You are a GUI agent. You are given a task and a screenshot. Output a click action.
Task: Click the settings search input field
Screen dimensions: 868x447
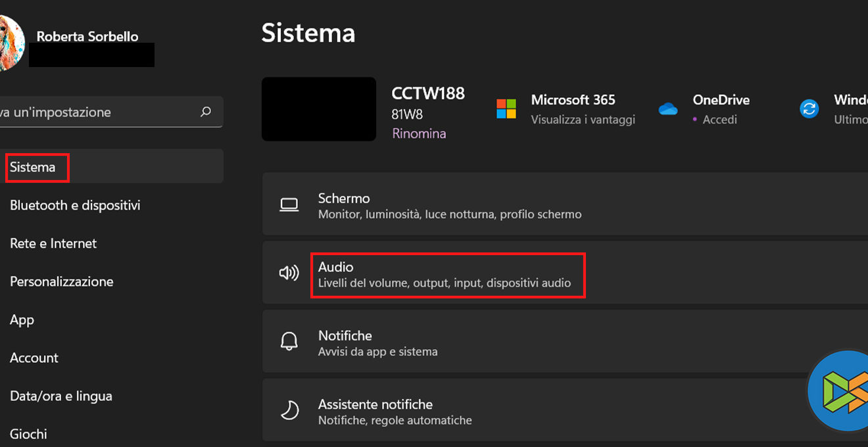pos(99,112)
